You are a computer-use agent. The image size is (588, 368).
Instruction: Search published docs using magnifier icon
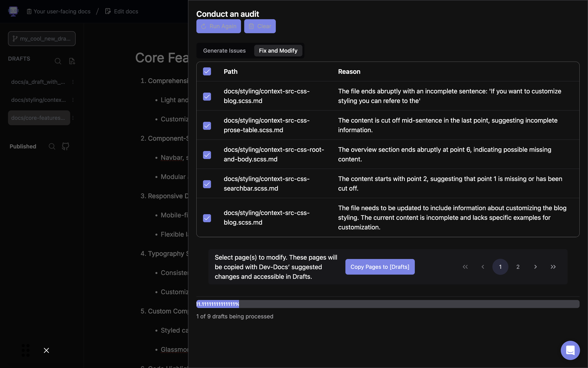(52, 146)
